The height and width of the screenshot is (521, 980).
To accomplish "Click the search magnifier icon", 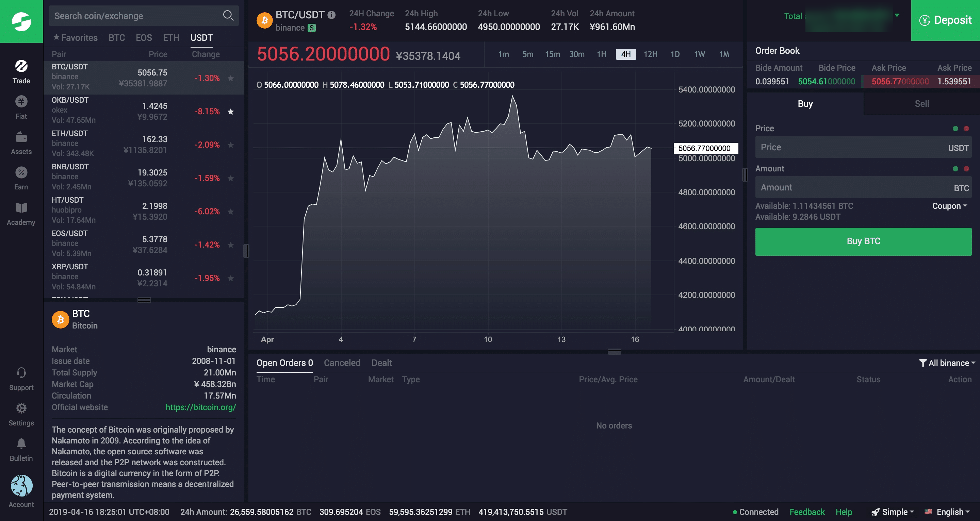I will point(228,16).
